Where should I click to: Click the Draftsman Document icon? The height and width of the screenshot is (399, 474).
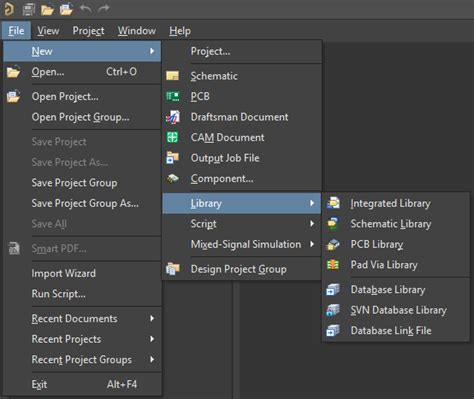[x=173, y=117]
